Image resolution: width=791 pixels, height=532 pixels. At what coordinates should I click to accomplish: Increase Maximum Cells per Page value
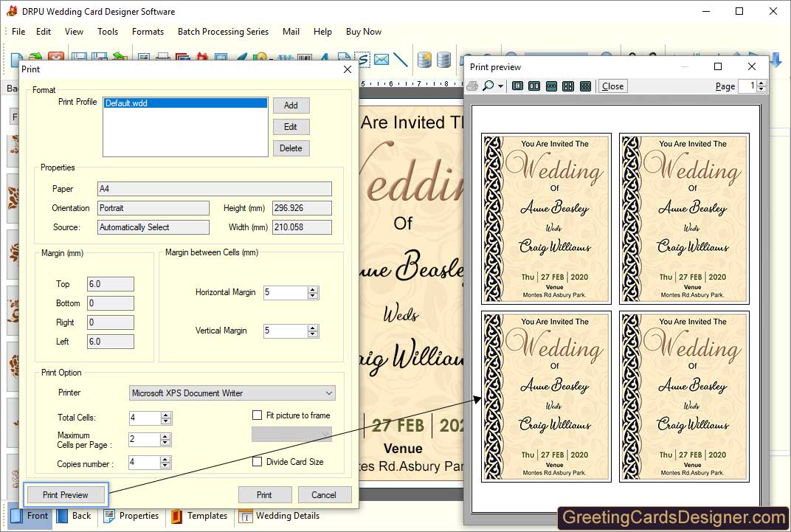165,437
